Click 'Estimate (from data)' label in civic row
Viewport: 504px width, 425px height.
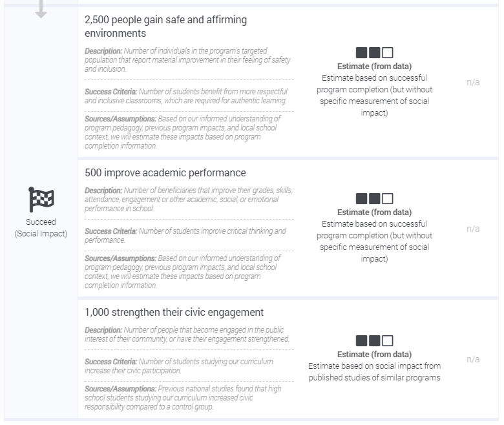(x=375, y=354)
